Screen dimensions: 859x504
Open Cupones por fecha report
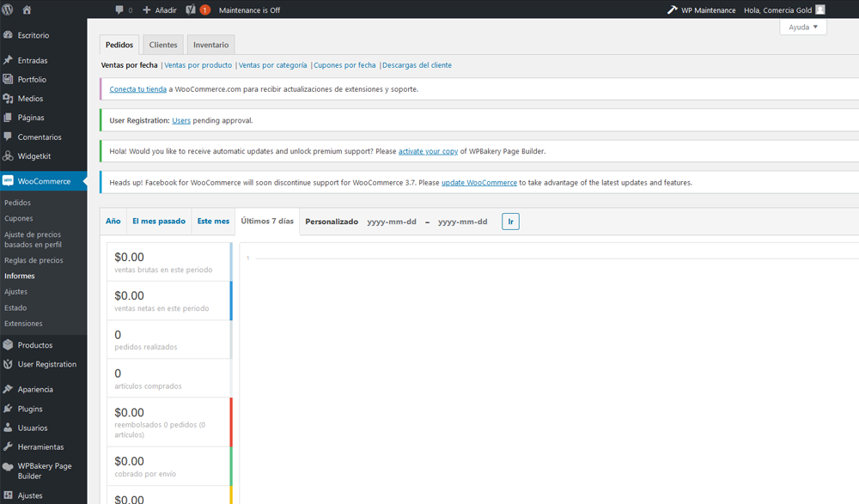344,65
